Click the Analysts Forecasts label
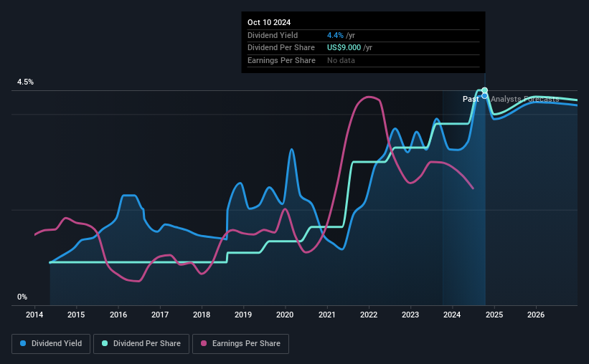This screenshot has width=589, height=364. pyautogui.click(x=524, y=99)
